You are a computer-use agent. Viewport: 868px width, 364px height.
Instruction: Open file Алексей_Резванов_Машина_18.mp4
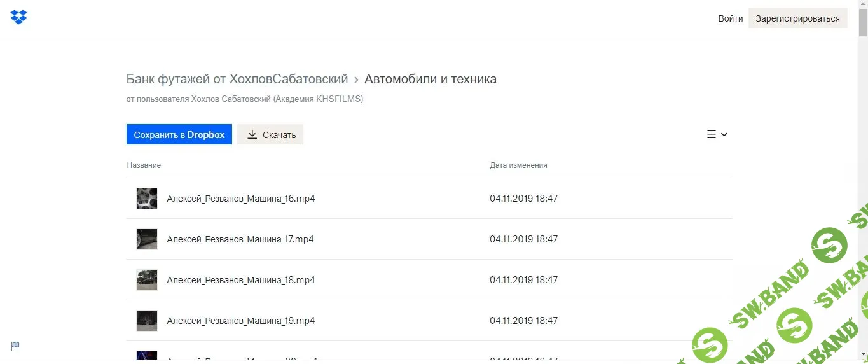tap(241, 280)
